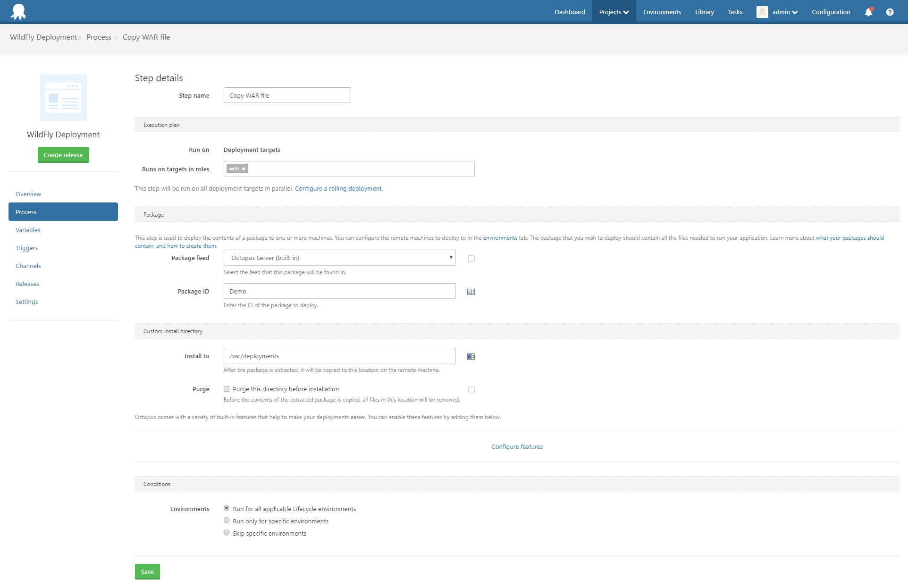Select Run only for specific environments
Image resolution: width=908 pixels, height=588 pixels.
227,521
